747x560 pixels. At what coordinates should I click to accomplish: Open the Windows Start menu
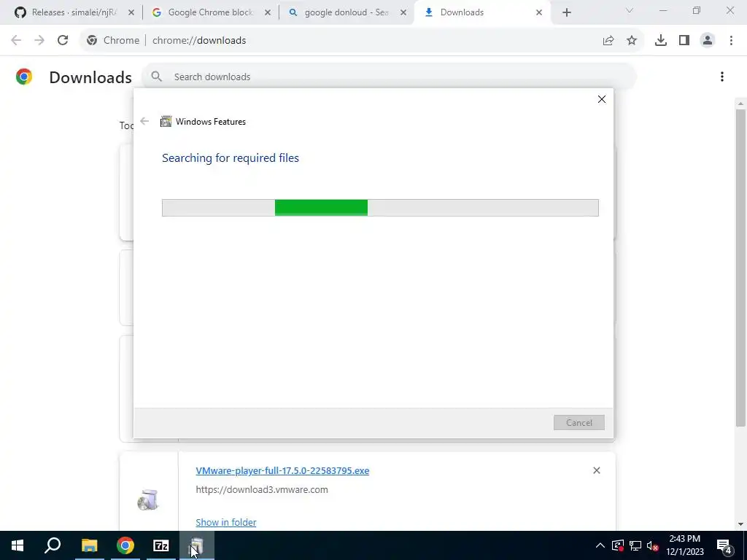point(18,545)
